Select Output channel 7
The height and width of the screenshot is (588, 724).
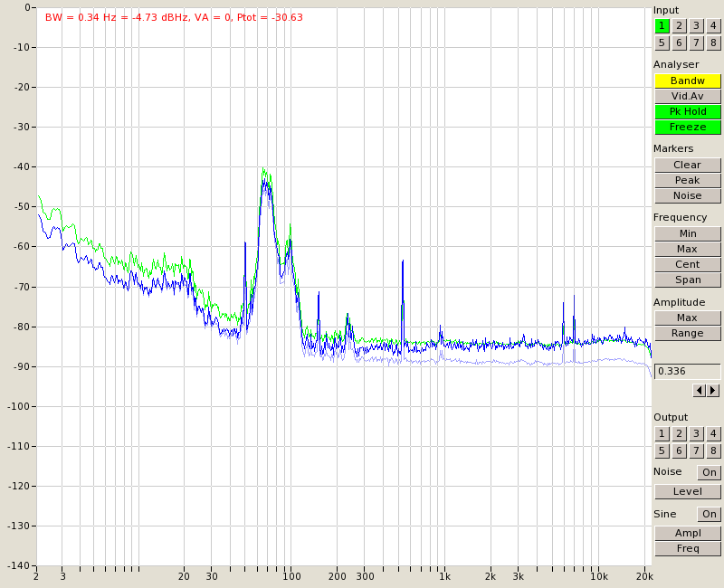696,450
